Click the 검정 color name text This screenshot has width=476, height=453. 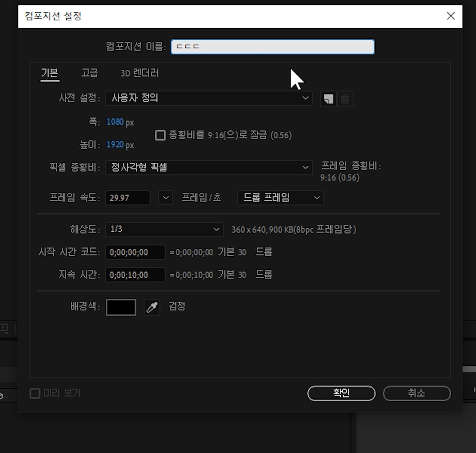(177, 306)
